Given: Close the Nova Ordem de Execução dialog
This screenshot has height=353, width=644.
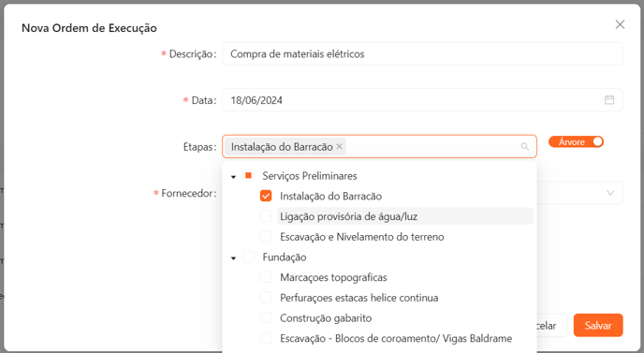Looking at the screenshot, I should (x=620, y=24).
